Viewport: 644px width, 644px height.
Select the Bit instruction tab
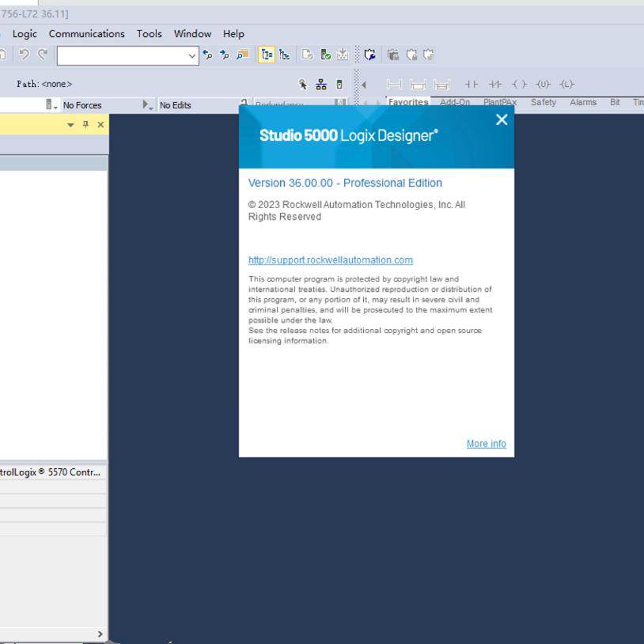[615, 102]
